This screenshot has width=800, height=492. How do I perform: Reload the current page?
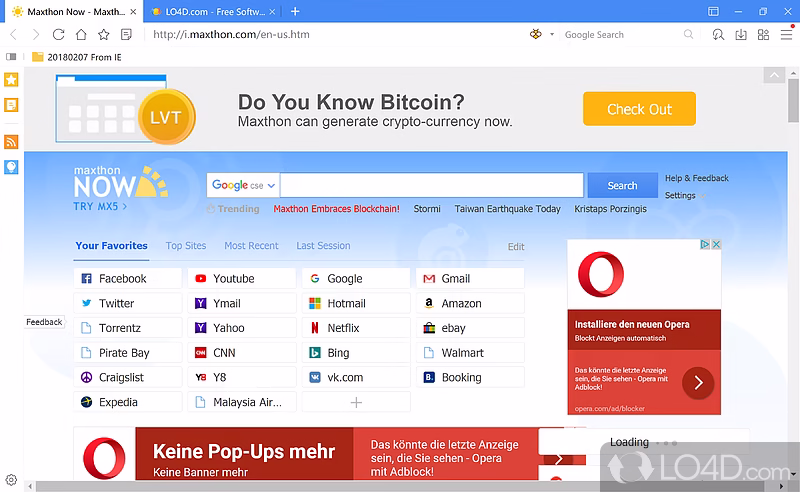(59, 34)
